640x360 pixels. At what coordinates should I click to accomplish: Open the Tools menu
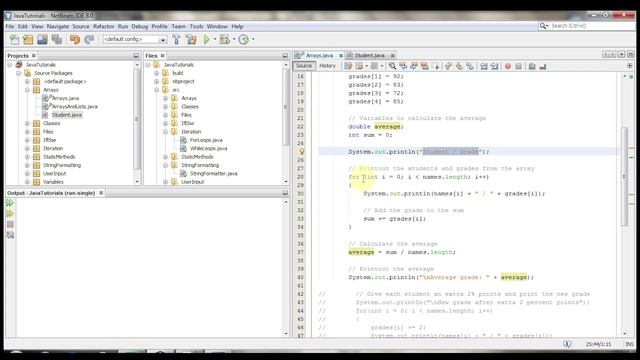click(x=196, y=27)
